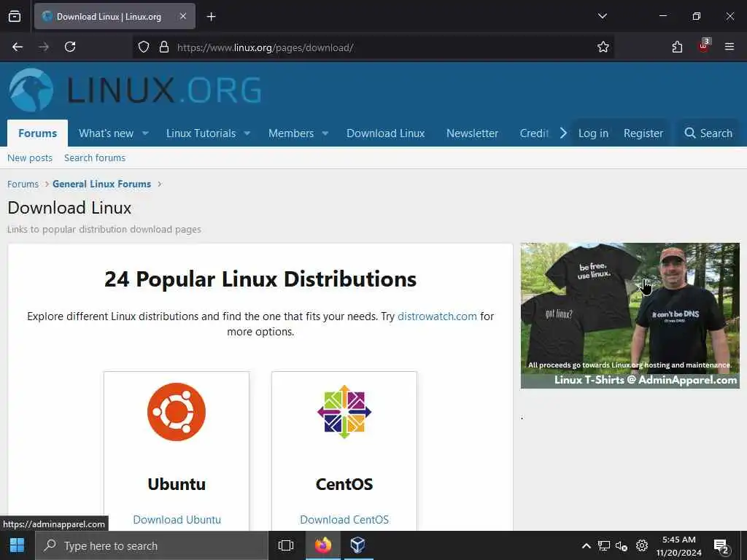Click the taskbar clock and date

[679, 545]
